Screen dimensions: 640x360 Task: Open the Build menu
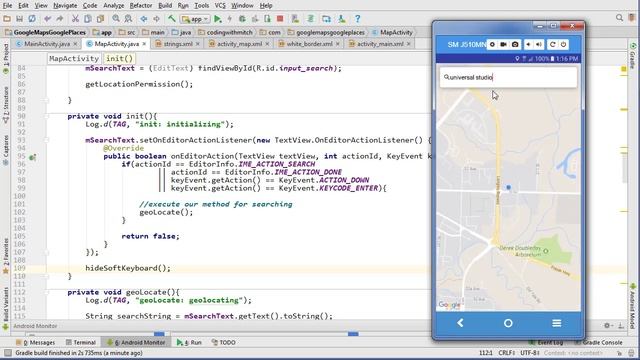click(165, 6)
